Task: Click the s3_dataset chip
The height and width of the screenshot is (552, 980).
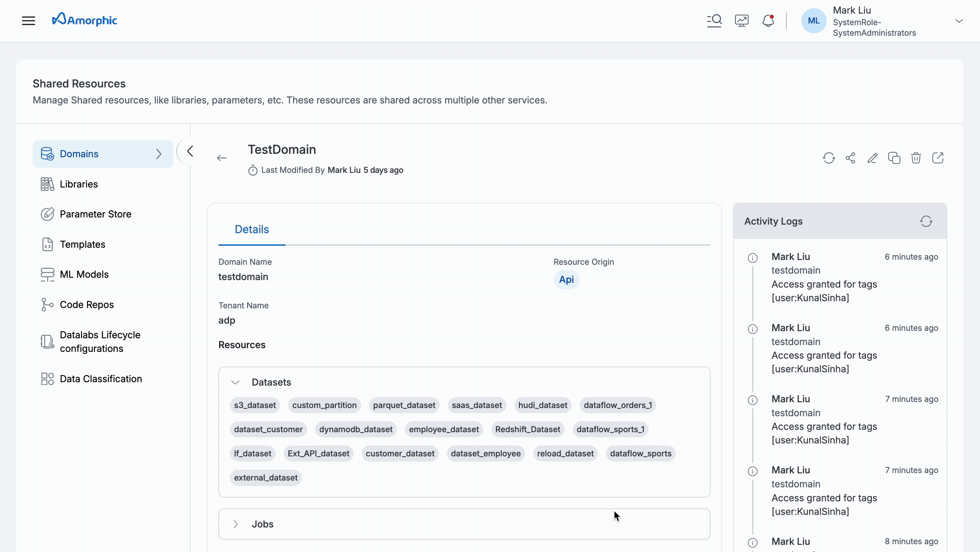Action: click(x=255, y=405)
